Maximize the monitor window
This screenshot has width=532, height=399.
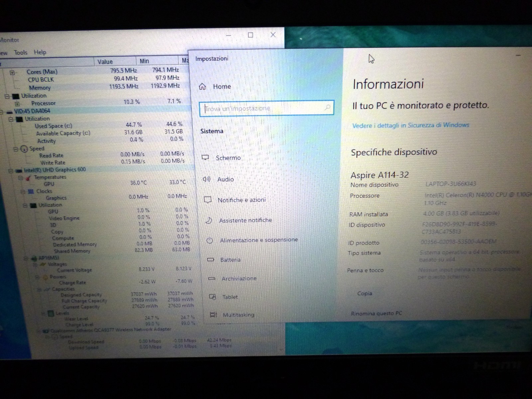(251, 35)
